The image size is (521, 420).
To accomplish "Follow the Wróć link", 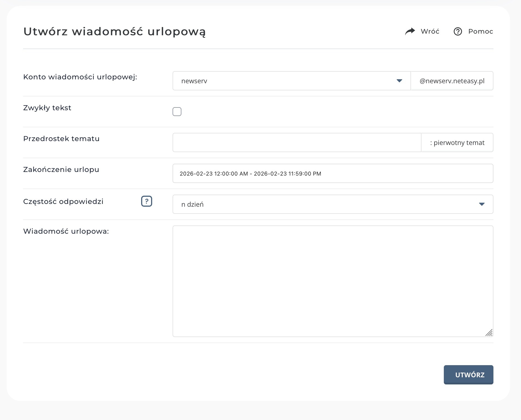I will (429, 31).
